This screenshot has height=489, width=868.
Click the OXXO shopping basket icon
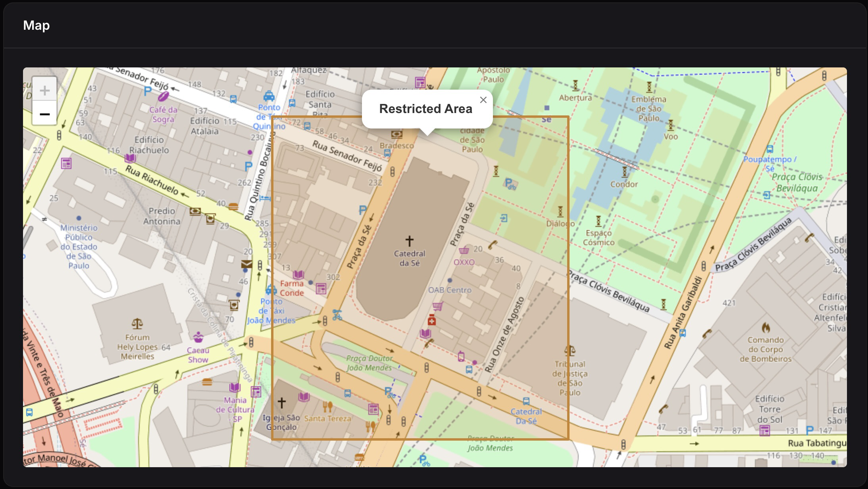464,250
